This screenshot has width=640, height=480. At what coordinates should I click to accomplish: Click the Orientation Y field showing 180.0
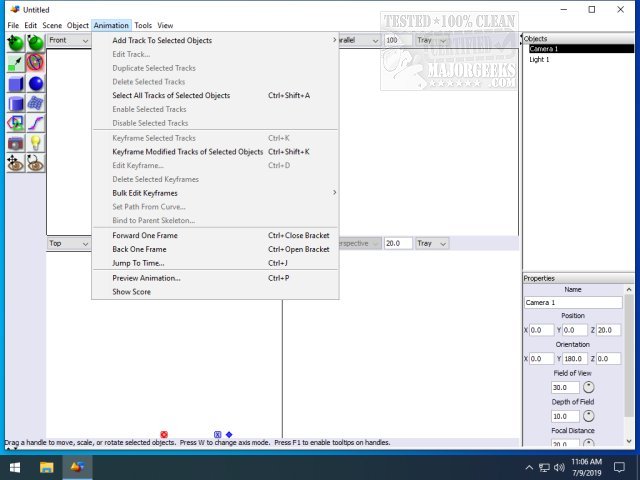[x=575, y=359]
